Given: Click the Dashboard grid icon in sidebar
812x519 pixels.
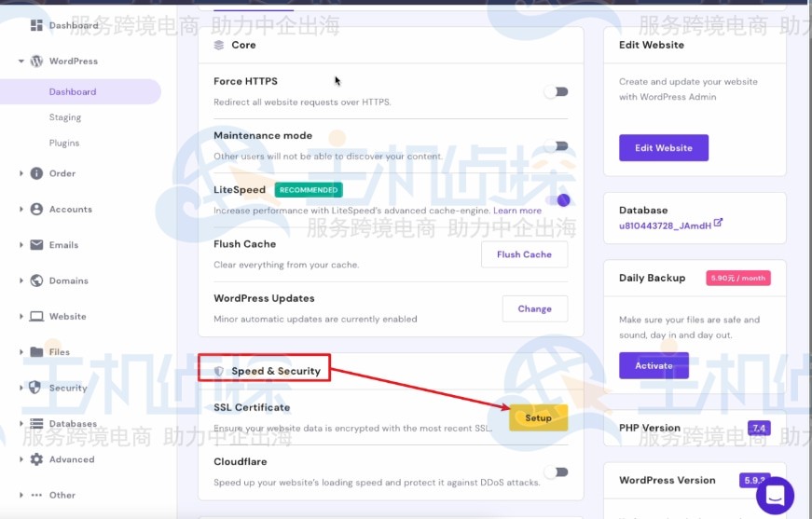Looking at the screenshot, I should [36, 25].
